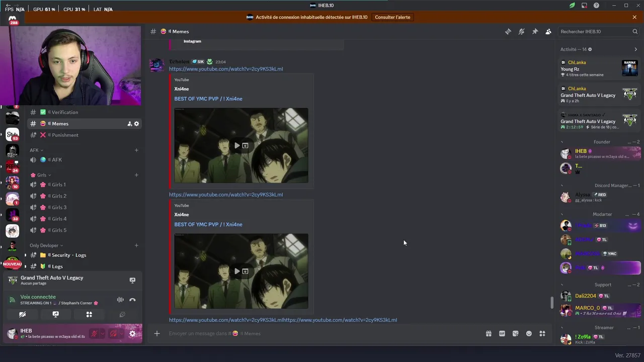Open the GIF picker
Screen dimensions: 644x362
502,333
